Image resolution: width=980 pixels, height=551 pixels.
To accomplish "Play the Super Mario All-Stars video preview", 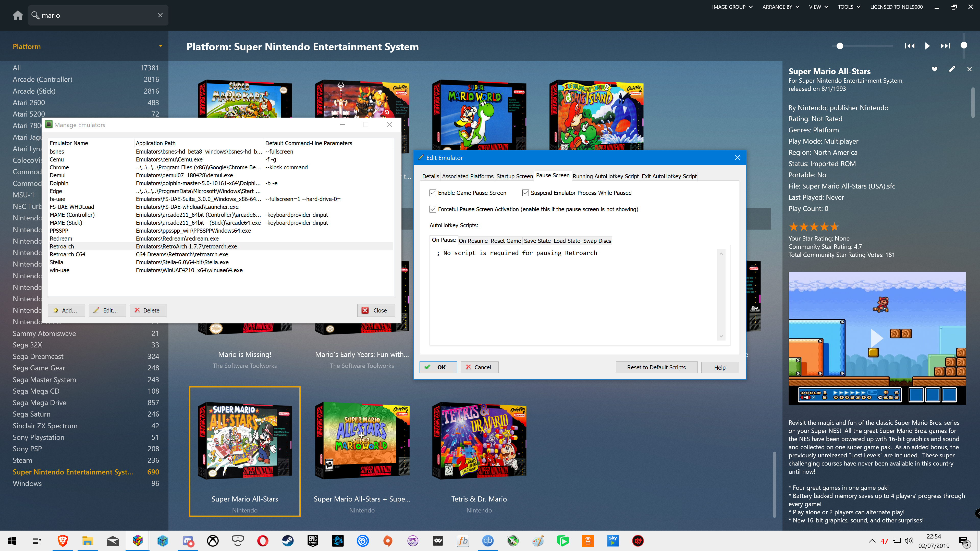I will click(x=877, y=338).
